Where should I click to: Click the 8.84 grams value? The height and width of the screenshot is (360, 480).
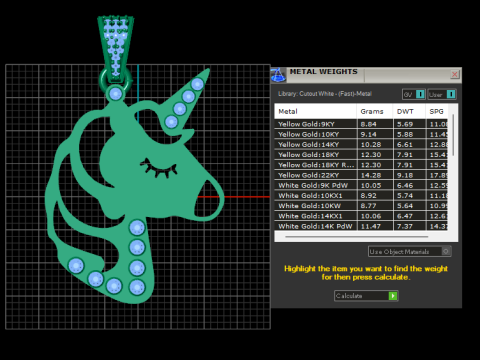pos(368,124)
